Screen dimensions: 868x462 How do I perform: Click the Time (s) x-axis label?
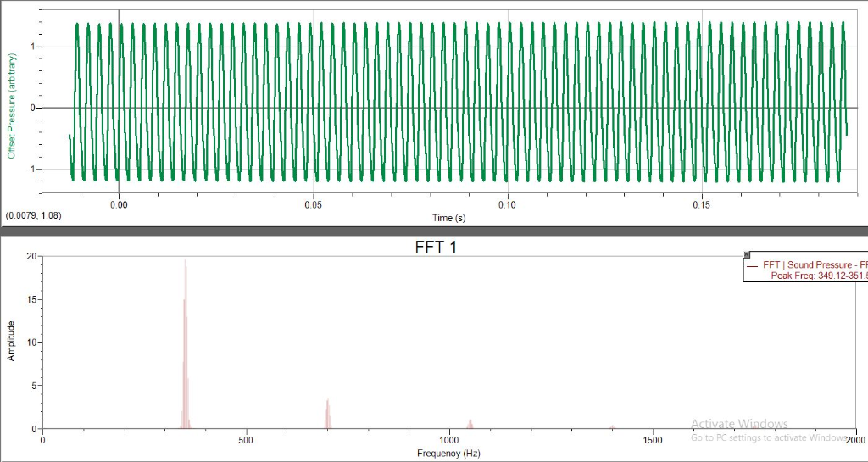(449, 218)
